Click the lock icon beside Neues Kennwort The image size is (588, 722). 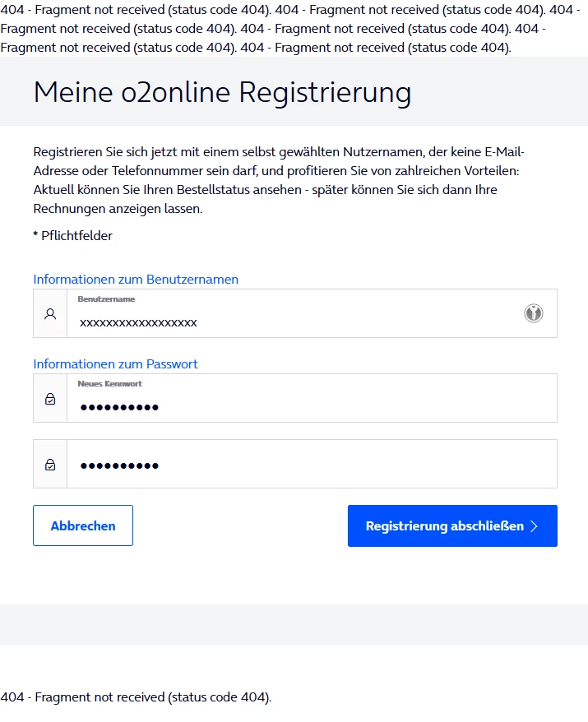tap(50, 399)
